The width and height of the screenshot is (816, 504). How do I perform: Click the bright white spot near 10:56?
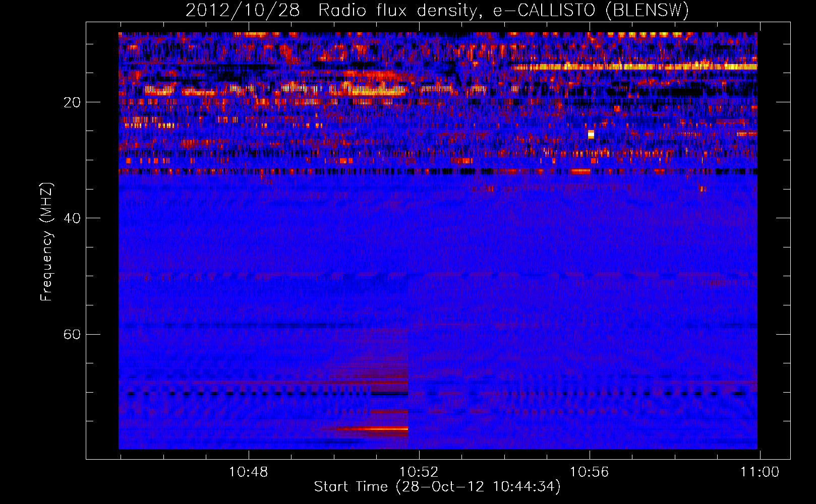click(591, 134)
